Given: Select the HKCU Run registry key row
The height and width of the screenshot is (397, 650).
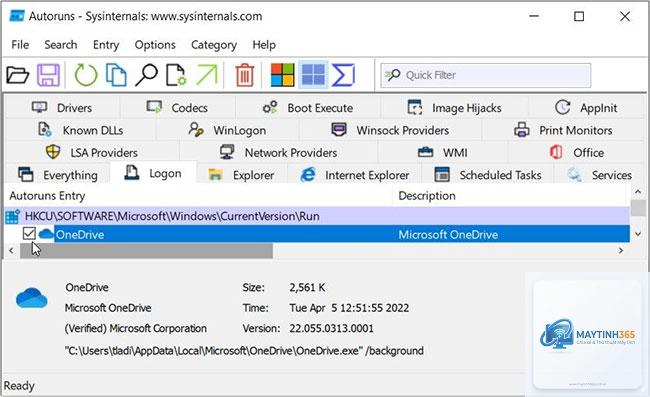Looking at the screenshot, I should pos(317,216).
